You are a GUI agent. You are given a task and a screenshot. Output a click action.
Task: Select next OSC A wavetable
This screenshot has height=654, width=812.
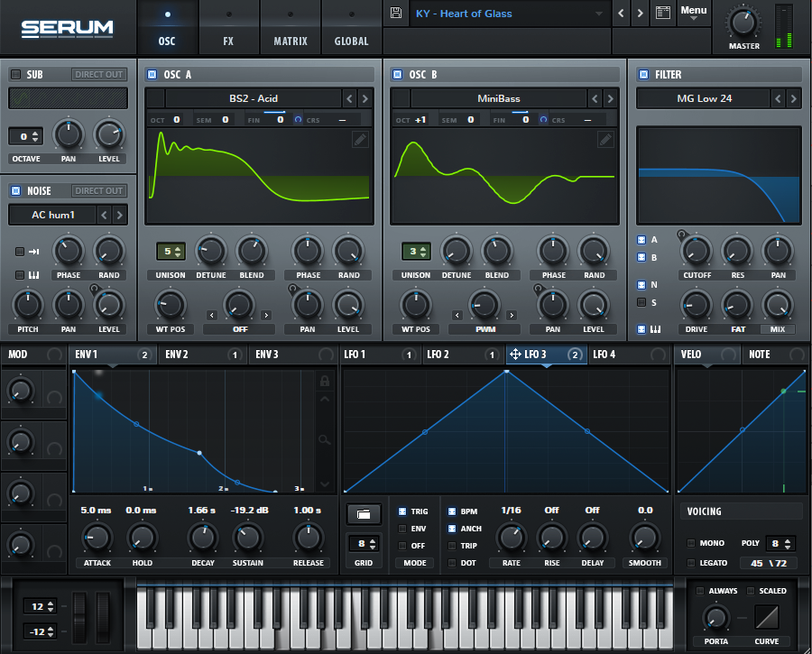[365, 98]
